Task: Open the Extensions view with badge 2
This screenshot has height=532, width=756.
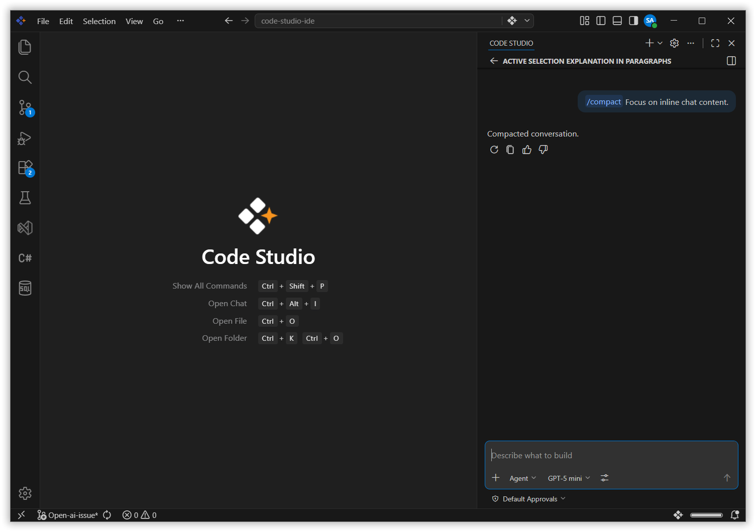Action: click(x=25, y=168)
